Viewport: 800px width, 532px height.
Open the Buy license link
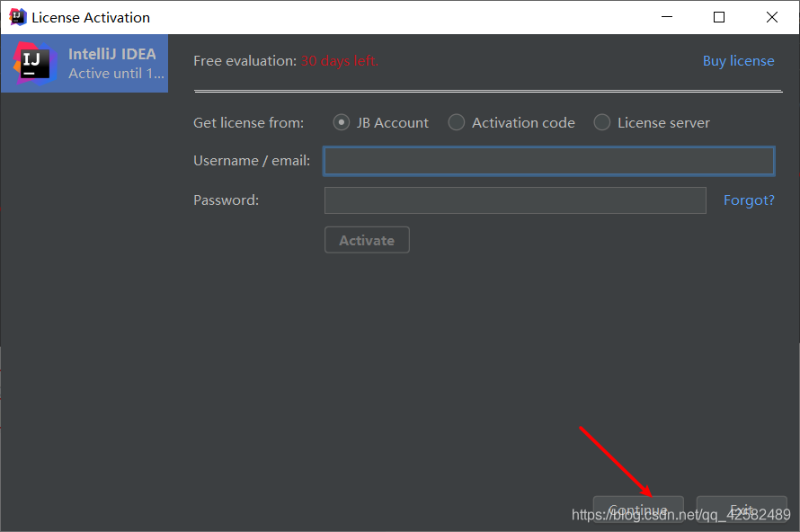(x=738, y=61)
